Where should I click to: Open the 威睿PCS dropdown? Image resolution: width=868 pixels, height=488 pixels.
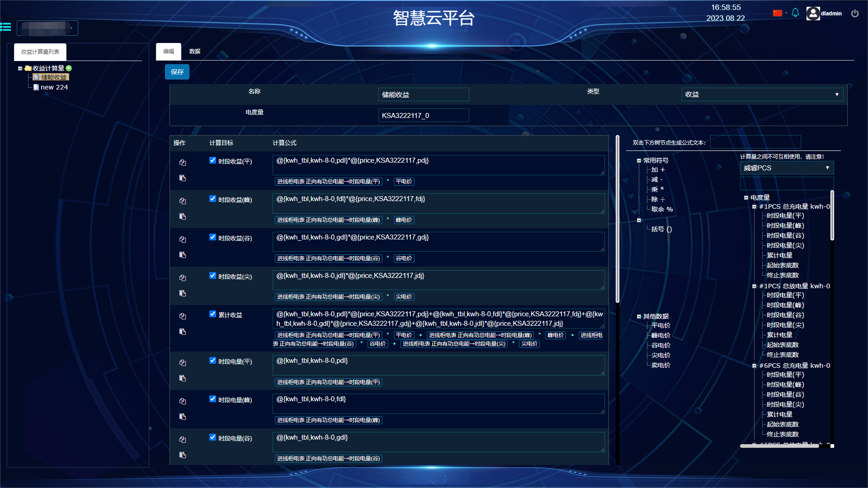786,168
